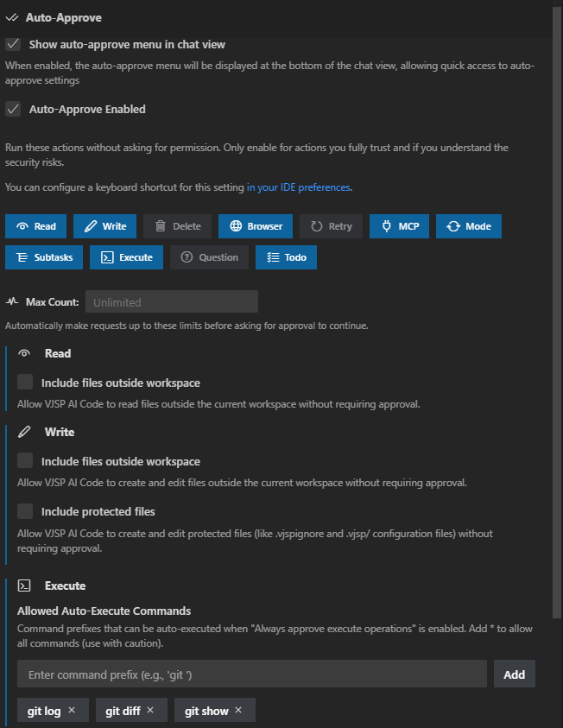
Task: Toggle the Subtasks auto-approve button
Action: pos(44,257)
